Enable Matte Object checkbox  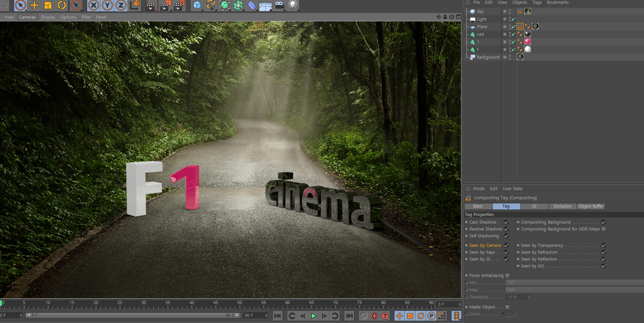507,307
